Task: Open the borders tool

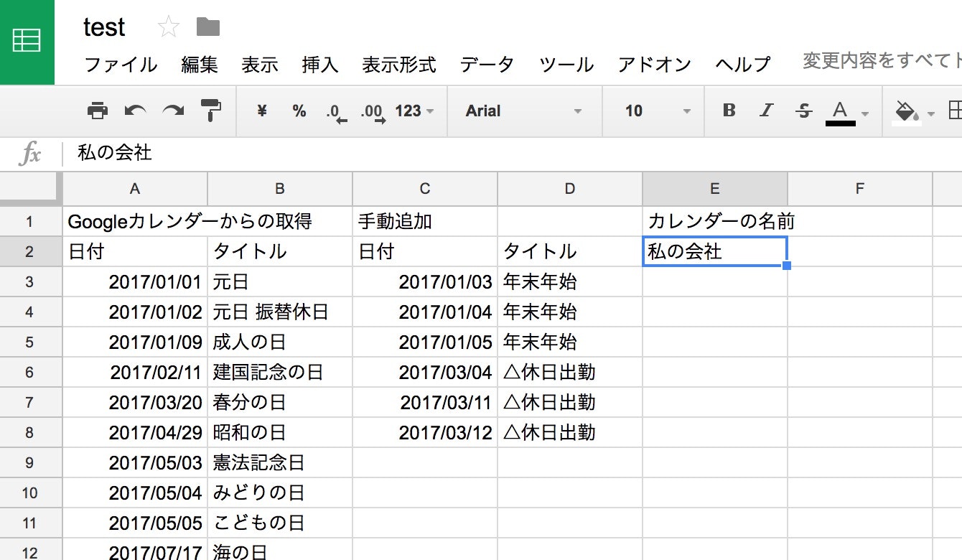Action: 955,111
